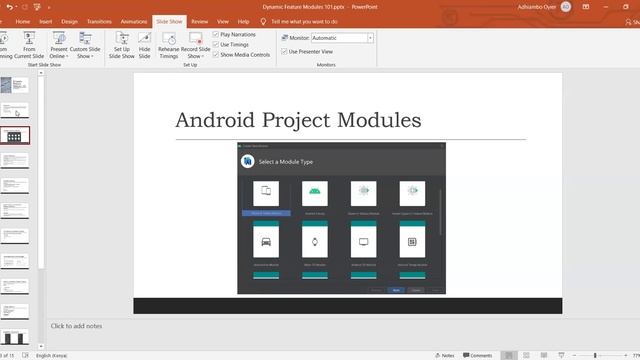This screenshot has width=640, height=360.
Task: Open the Animations ribbon tab
Action: 133,21
